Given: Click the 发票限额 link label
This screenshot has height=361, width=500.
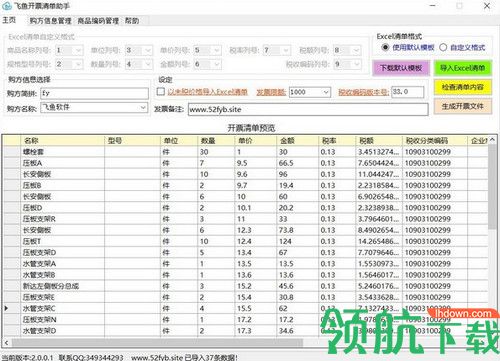Looking at the screenshot, I should (271, 92).
